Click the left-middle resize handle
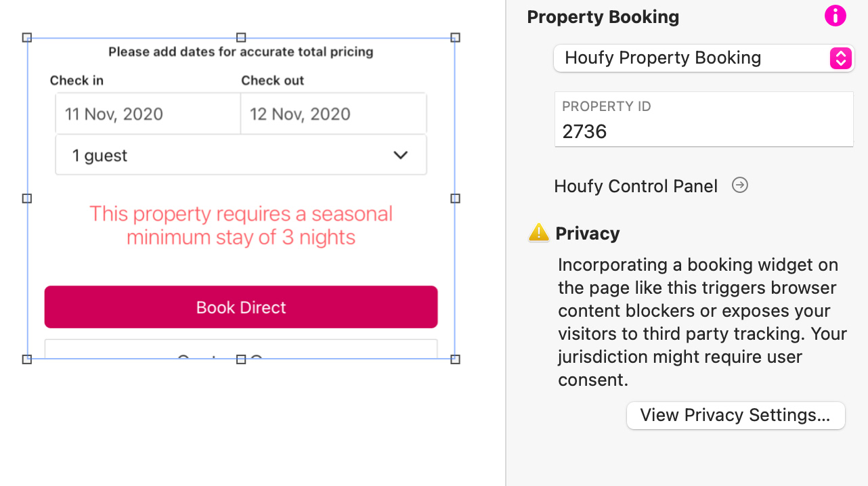868x486 pixels. pos(27,198)
